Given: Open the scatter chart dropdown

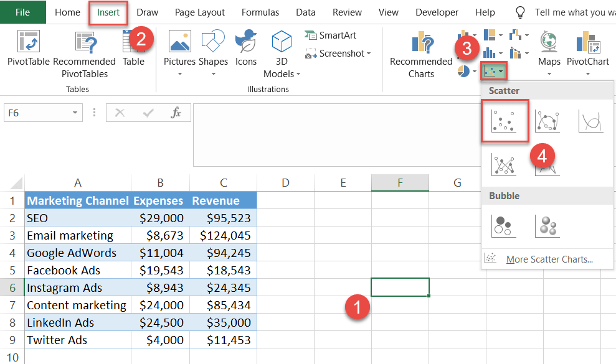Looking at the screenshot, I should pos(493,70).
